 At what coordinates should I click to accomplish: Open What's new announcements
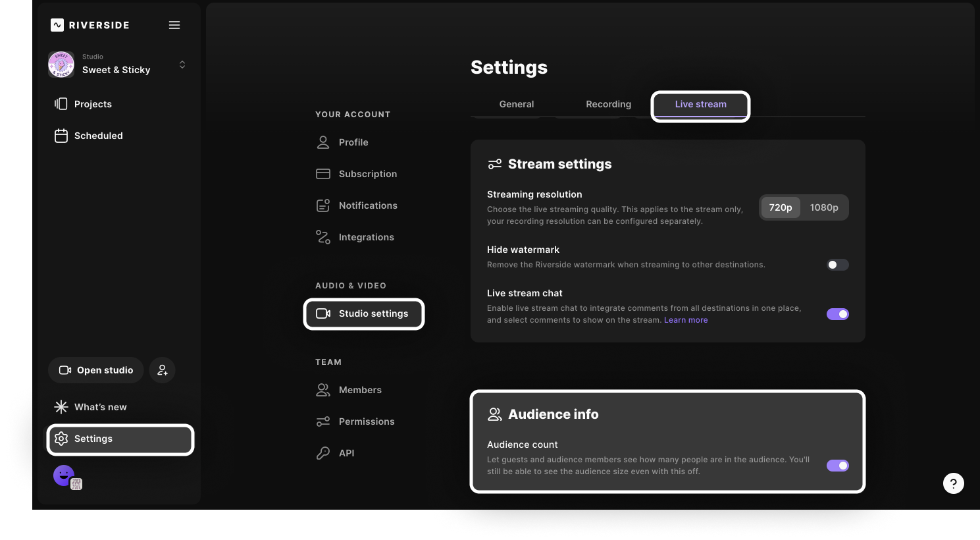coord(99,407)
